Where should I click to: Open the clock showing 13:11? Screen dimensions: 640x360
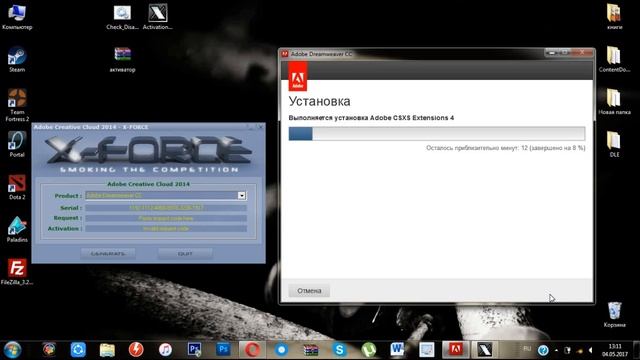pos(615,350)
